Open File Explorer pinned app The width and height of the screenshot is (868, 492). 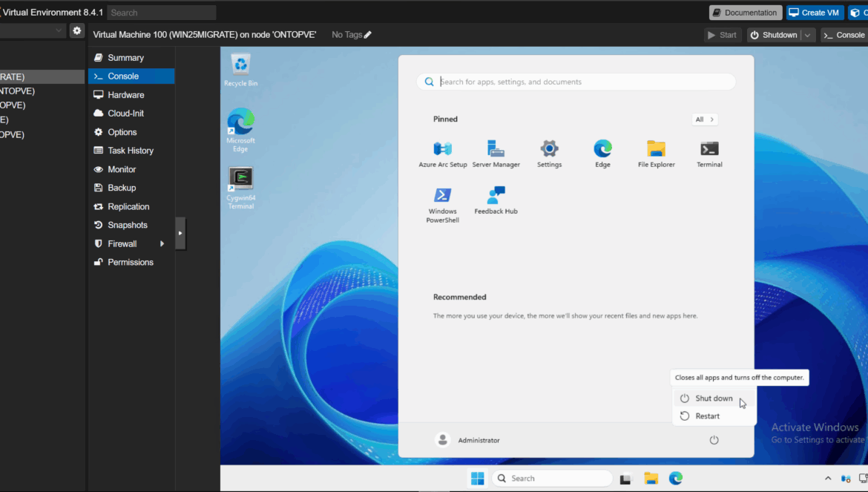tap(656, 154)
